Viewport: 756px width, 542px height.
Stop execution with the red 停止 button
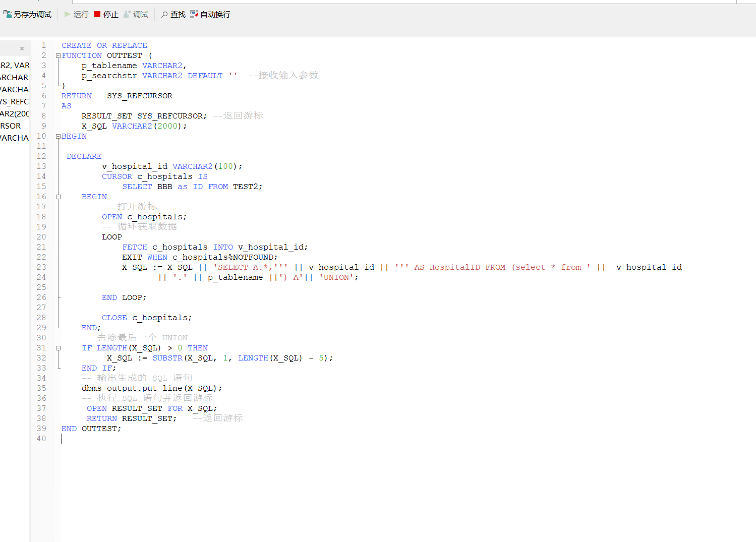106,15
